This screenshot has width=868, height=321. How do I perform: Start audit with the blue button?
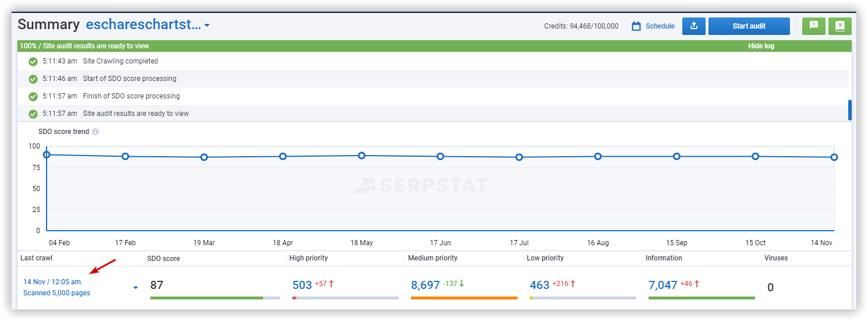pos(749,26)
